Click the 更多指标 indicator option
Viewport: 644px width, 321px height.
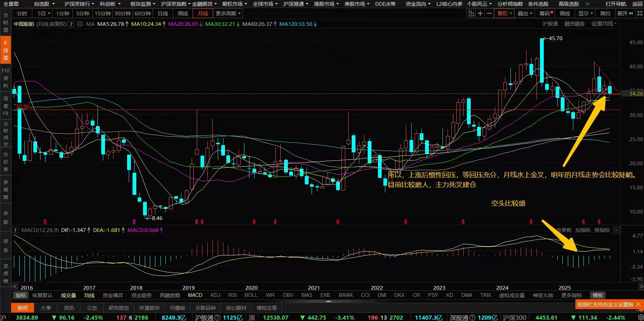coord(572,295)
